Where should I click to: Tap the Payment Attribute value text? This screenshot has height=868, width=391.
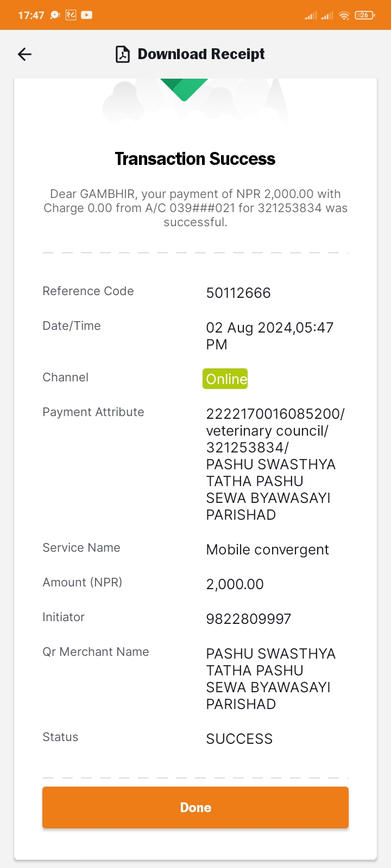(275, 464)
